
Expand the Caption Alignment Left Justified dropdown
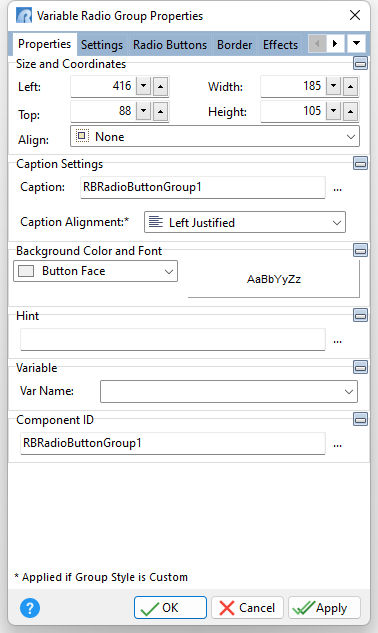(245, 222)
